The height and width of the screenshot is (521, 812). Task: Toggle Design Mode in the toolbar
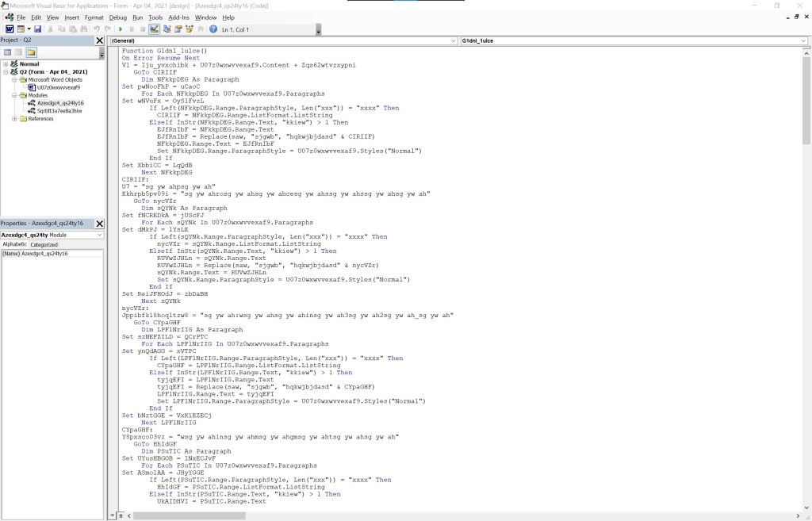[x=155, y=29]
